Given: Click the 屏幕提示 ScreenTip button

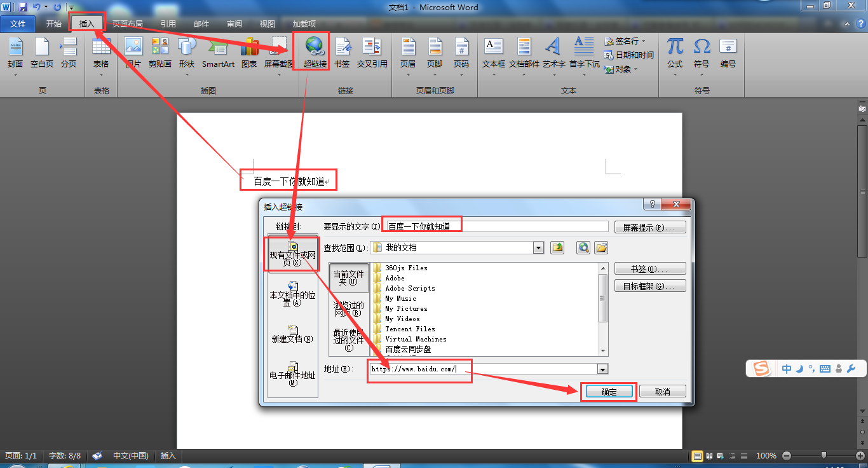Looking at the screenshot, I should tap(650, 227).
